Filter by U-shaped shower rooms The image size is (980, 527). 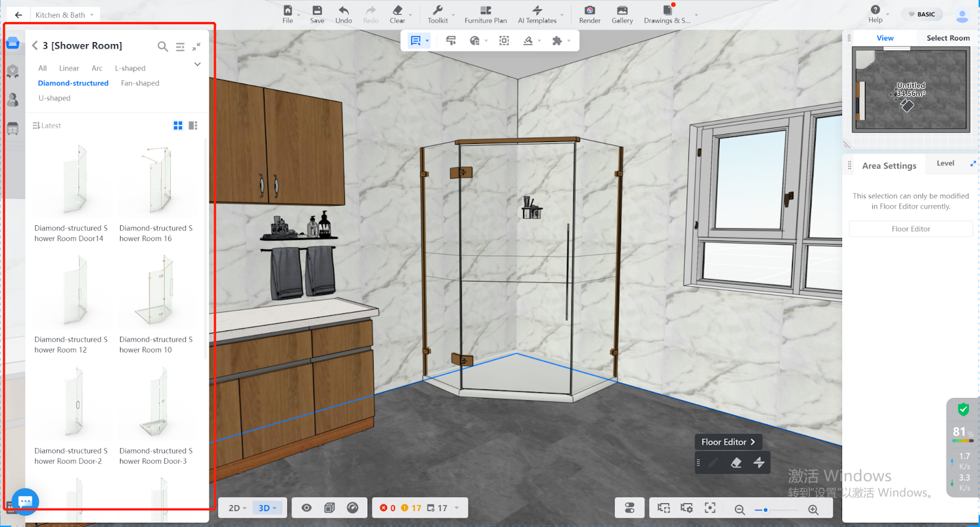(x=55, y=98)
